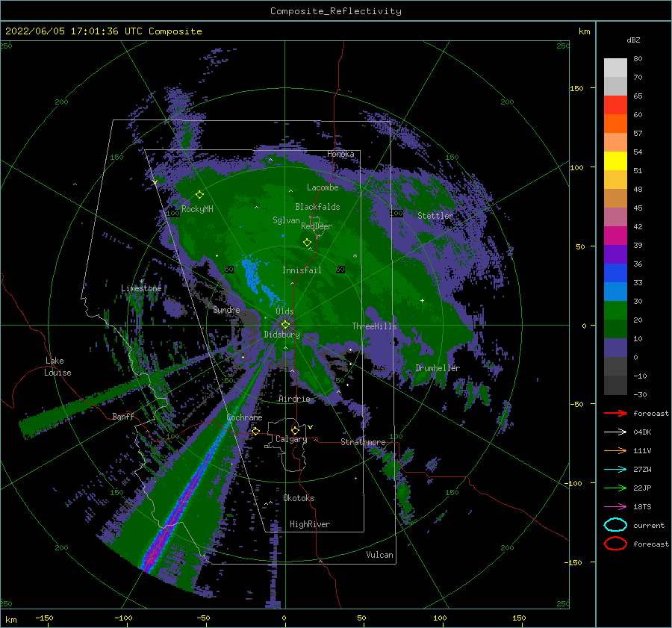Click the Okotoks label
Screen dimensions: 672x628
(299, 498)
